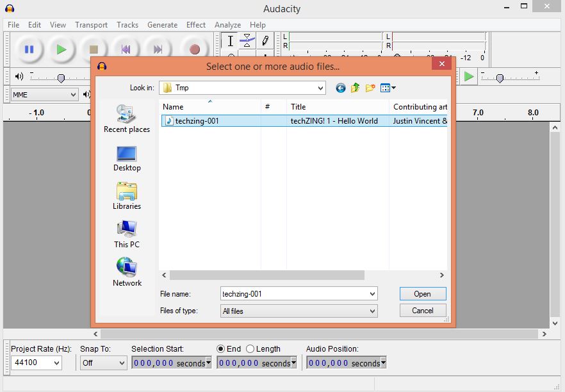
Task: Click the track area scroll down arrow
Action: point(555,323)
